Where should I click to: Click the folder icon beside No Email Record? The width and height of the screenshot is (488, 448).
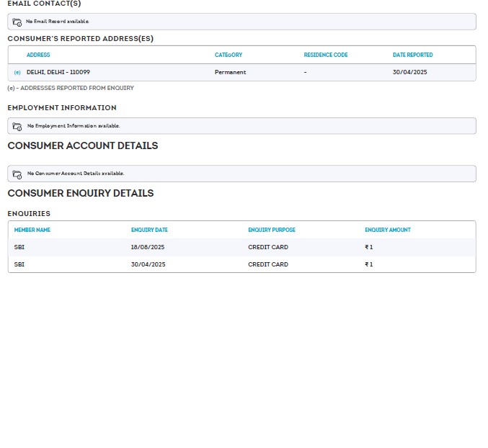pos(17,22)
